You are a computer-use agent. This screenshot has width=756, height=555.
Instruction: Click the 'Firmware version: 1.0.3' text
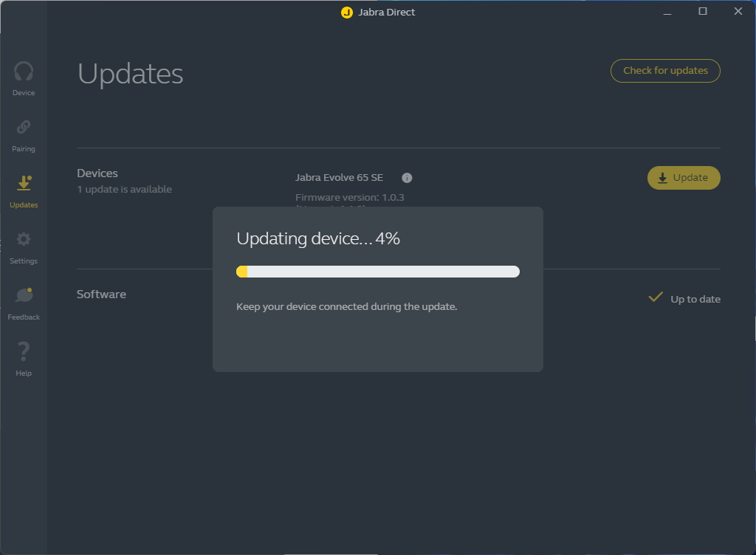point(350,198)
